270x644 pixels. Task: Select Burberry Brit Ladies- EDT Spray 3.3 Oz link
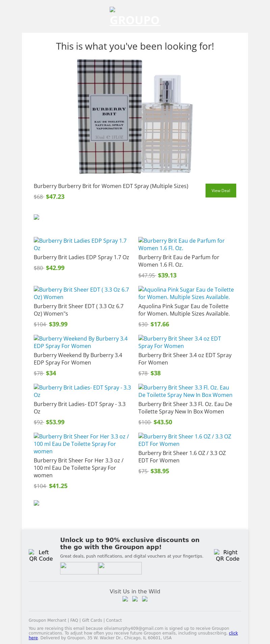pos(82,391)
